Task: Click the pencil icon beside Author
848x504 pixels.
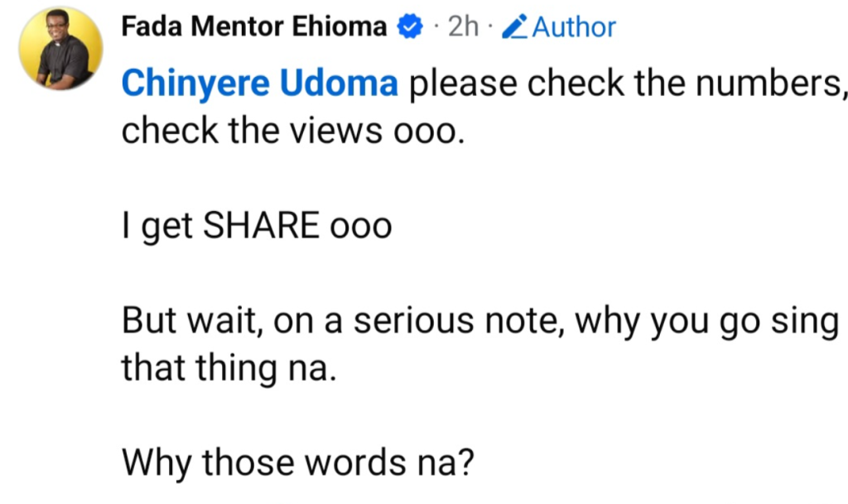Action: 517,27
